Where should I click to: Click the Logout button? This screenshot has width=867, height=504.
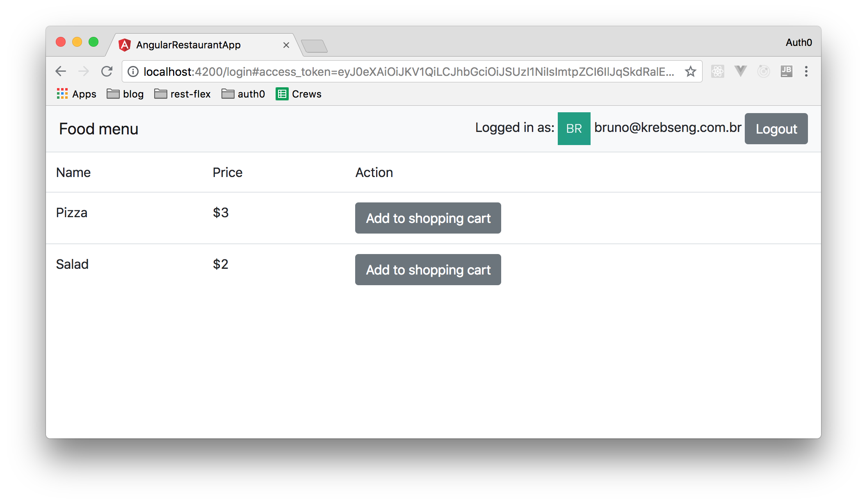tap(776, 129)
